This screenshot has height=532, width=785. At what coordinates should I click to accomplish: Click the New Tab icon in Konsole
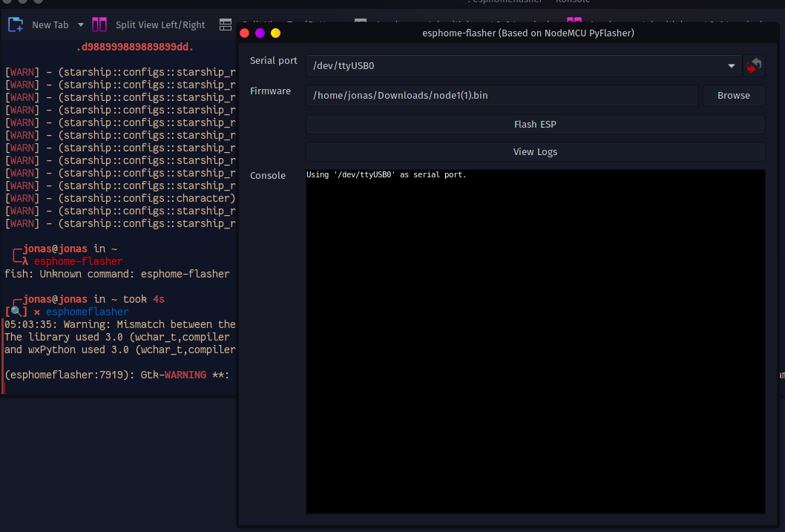(x=16, y=25)
